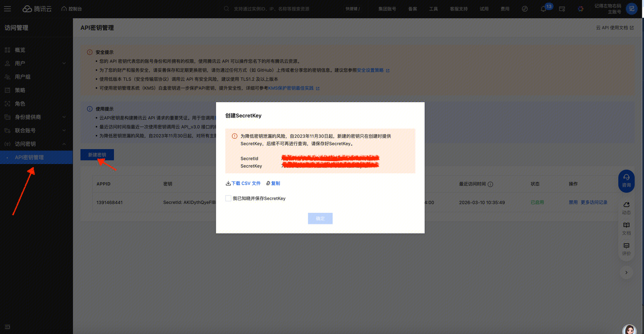Viewport: 644px width, 334px height.
Task: Click last access time 2026-03-10 10:35:49
Action: 482,202
